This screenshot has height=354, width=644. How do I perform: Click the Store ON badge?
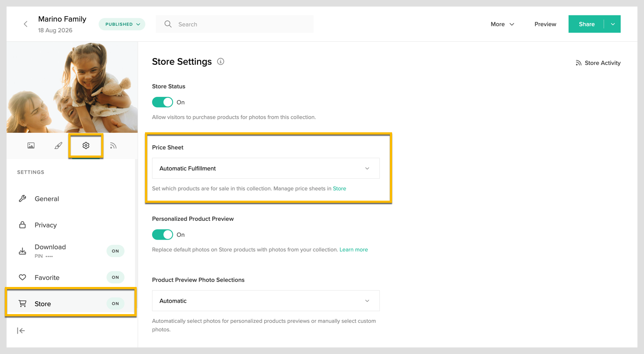[x=115, y=304]
